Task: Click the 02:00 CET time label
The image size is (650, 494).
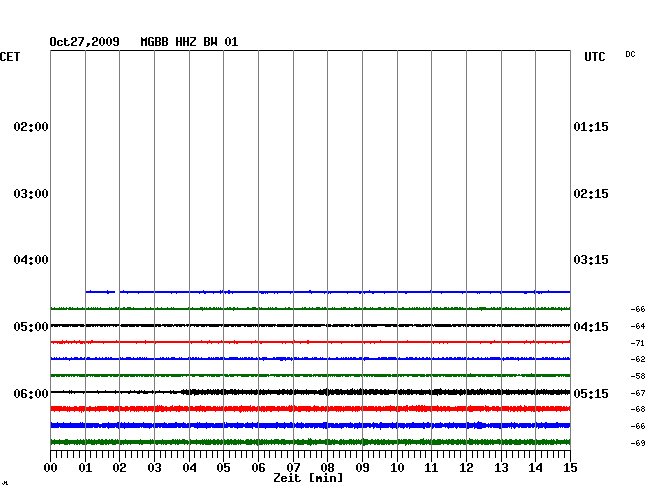Action: click(31, 127)
